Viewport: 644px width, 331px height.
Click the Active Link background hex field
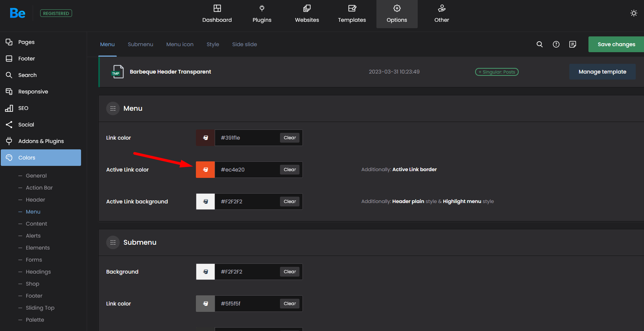[x=247, y=202]
